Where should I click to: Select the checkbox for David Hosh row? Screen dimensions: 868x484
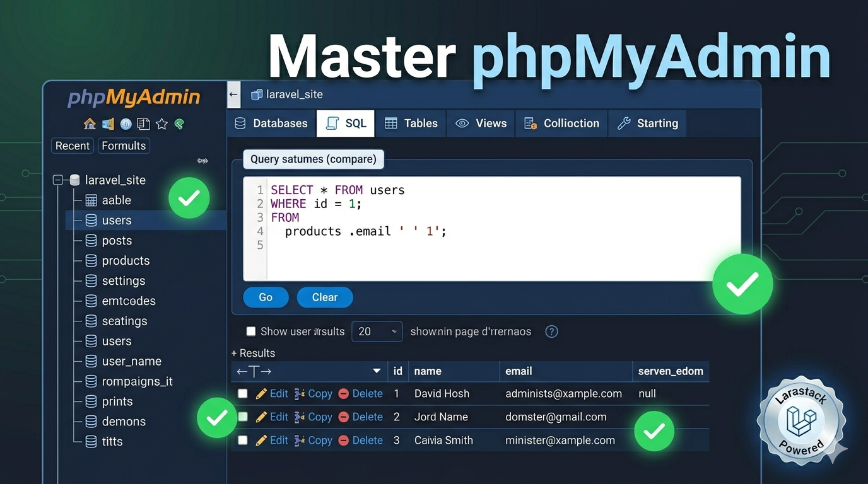pyautogui.click(x=242, y=394)
